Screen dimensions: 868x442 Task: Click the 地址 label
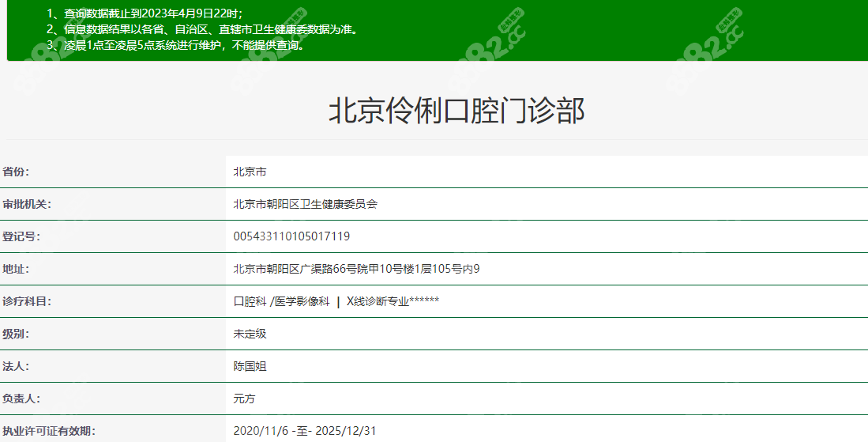tap(16, 269)
